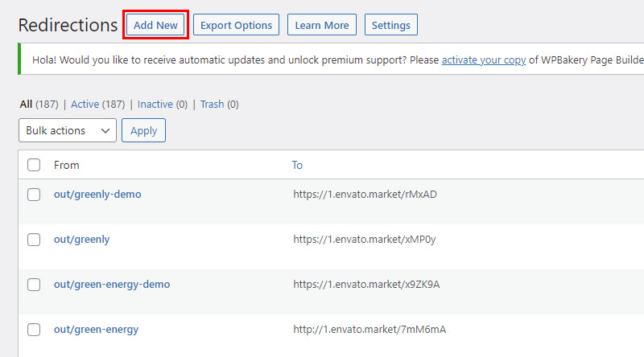
Task: Open the out/green-energy redirection
Action: (x=96, y=330)
